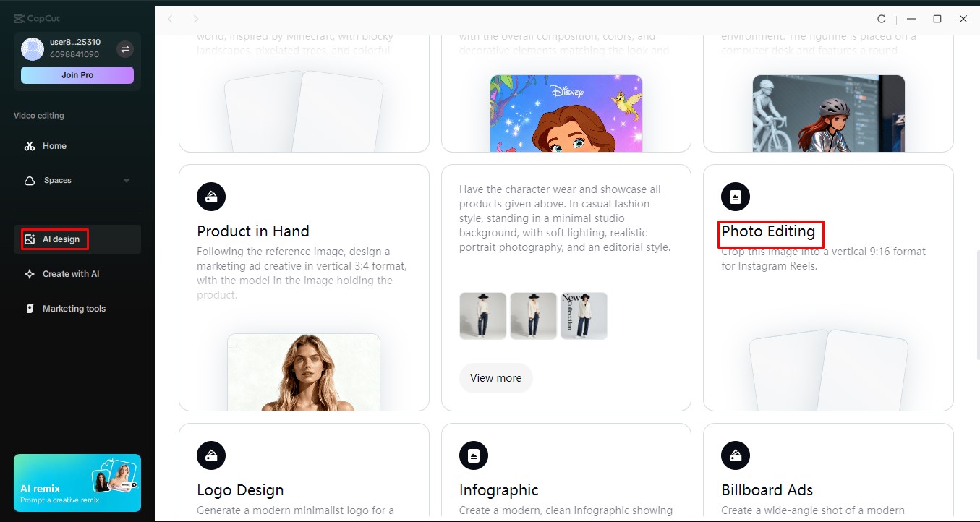Viewport: 980px width, 522px height.
Task: Click the Join Pro button
Action: [x=77, y=74]
